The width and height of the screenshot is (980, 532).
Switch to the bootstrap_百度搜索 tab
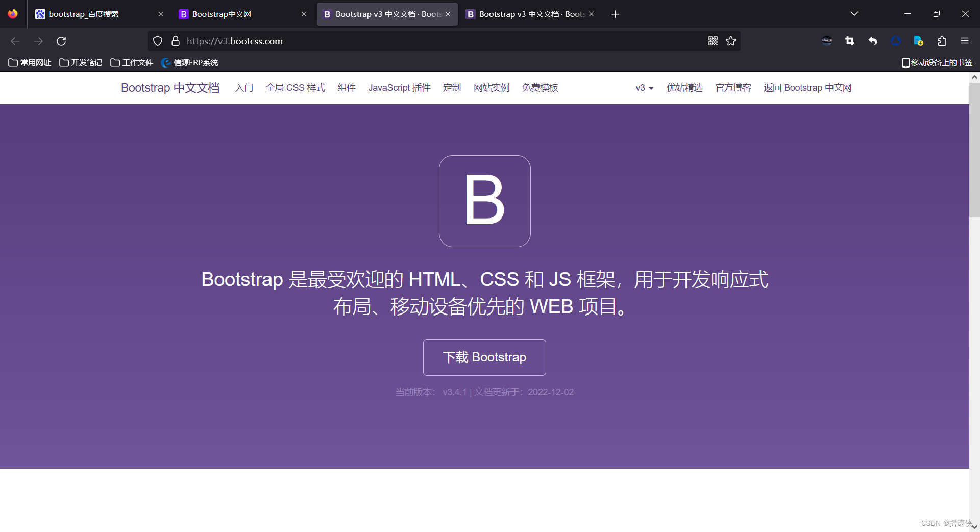click(x=99, y=14)
